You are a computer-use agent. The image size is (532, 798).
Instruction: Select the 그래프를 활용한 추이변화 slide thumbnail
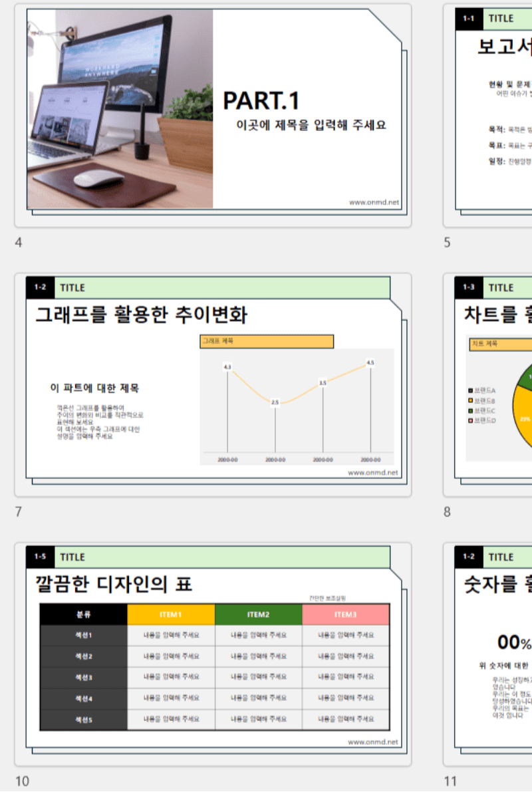[x=213, y=385]
